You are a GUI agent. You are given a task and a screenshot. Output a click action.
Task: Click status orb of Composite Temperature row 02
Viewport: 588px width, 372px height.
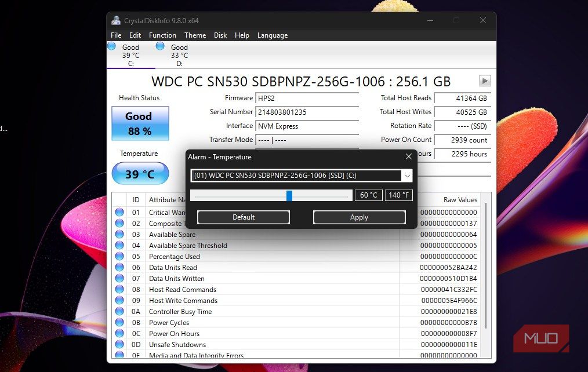click(x=119, y=223)
